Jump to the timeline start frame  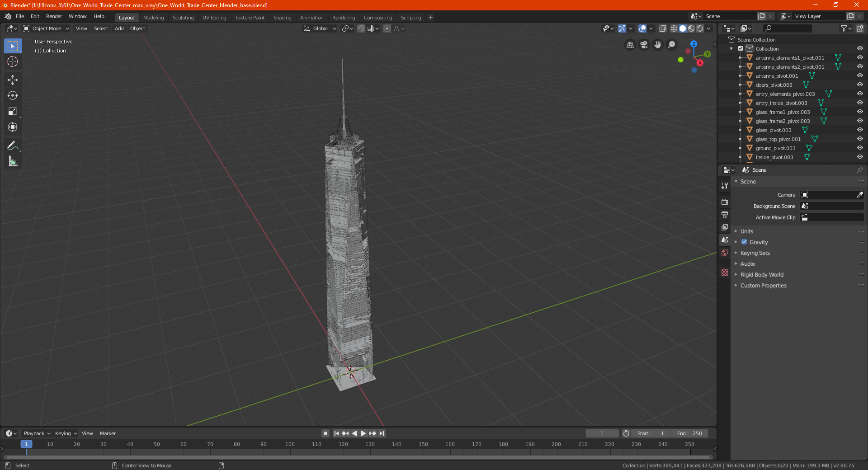coord(336,433)
